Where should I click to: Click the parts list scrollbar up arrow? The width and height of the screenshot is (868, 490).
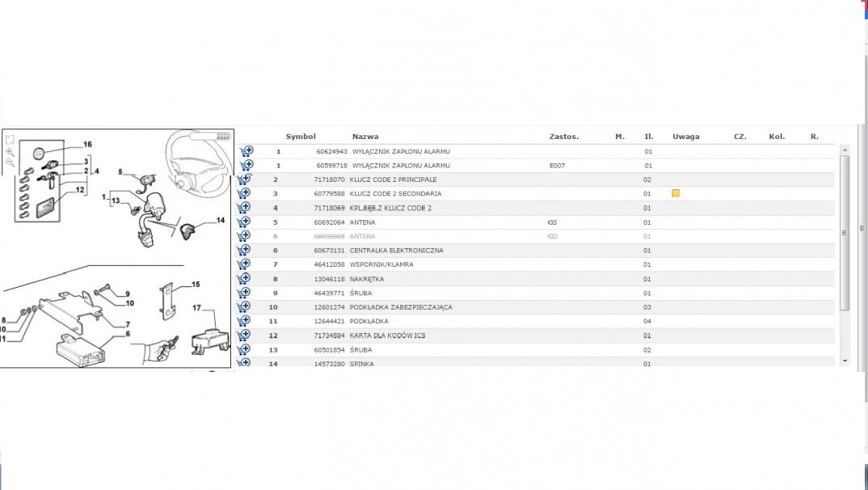(x=845, y=150)
